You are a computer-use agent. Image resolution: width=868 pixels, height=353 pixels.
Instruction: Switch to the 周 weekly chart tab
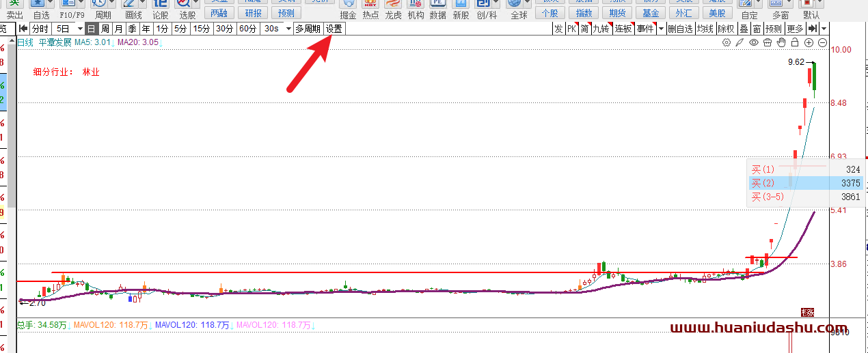click(x=105, y=29)
